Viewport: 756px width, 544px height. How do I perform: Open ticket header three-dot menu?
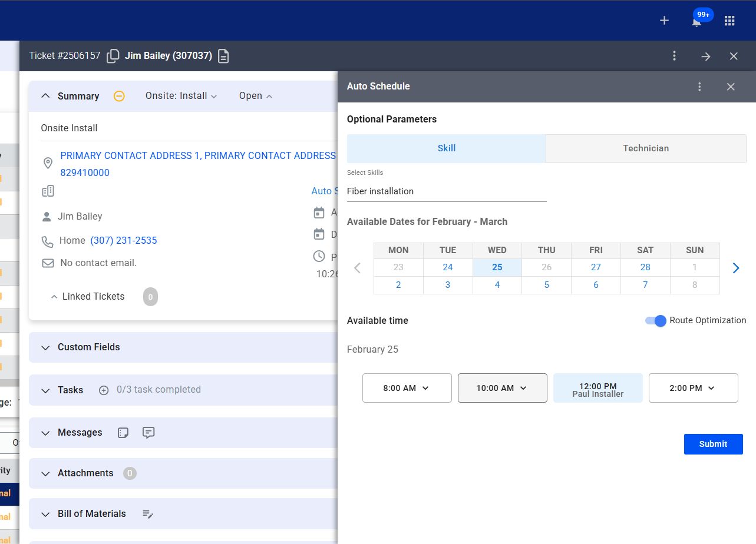[675, 56]
